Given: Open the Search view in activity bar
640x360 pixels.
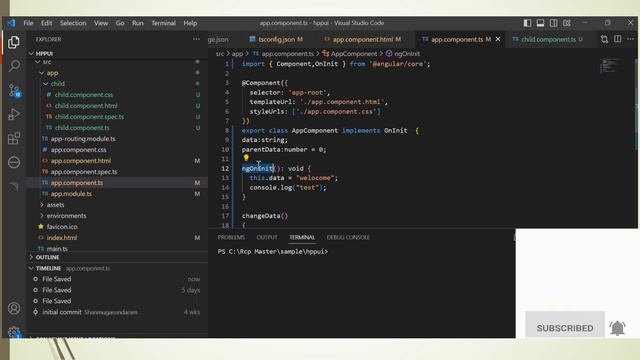Looking at the screenshot, I should (x=14, y=65).
